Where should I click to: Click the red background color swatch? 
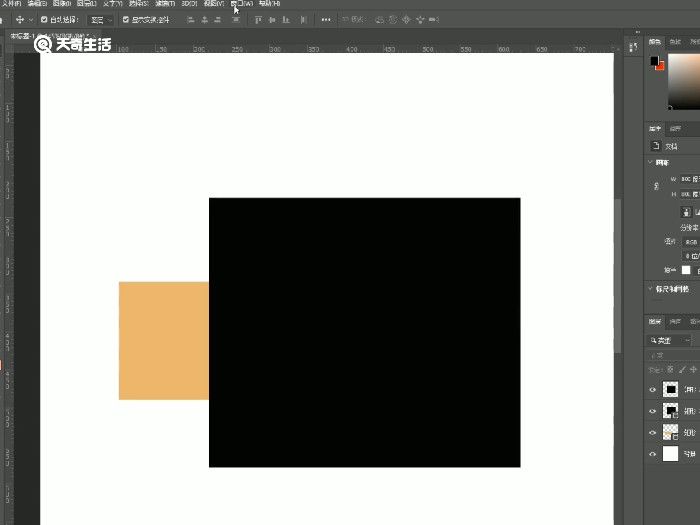pos(661,67)
